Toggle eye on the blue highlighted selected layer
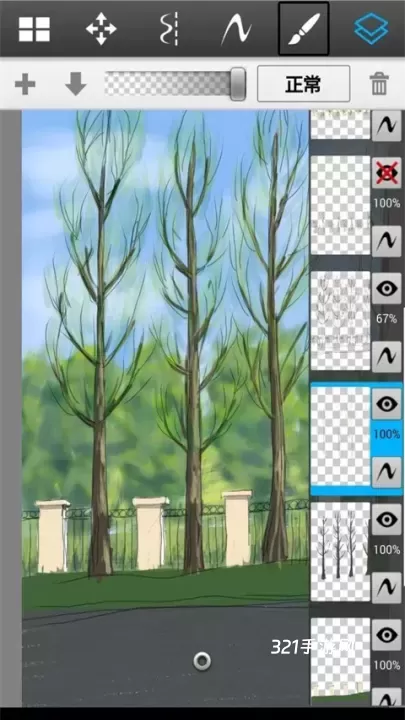The width and height of the screenshot is (405, 720). (x=387, y=404)
